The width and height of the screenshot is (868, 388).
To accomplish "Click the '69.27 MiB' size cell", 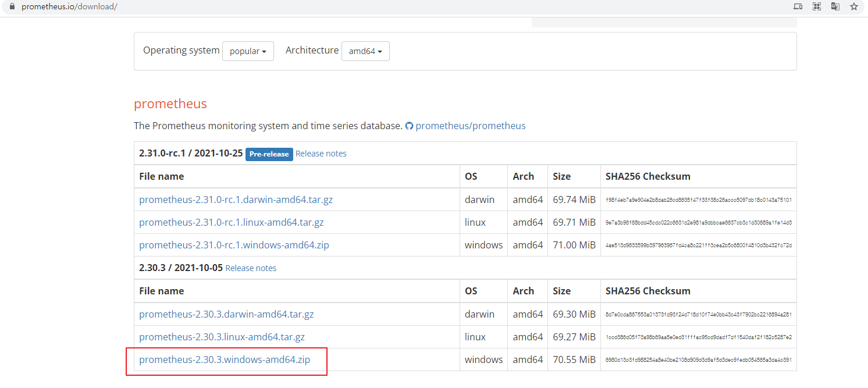I will click(574, 337).
